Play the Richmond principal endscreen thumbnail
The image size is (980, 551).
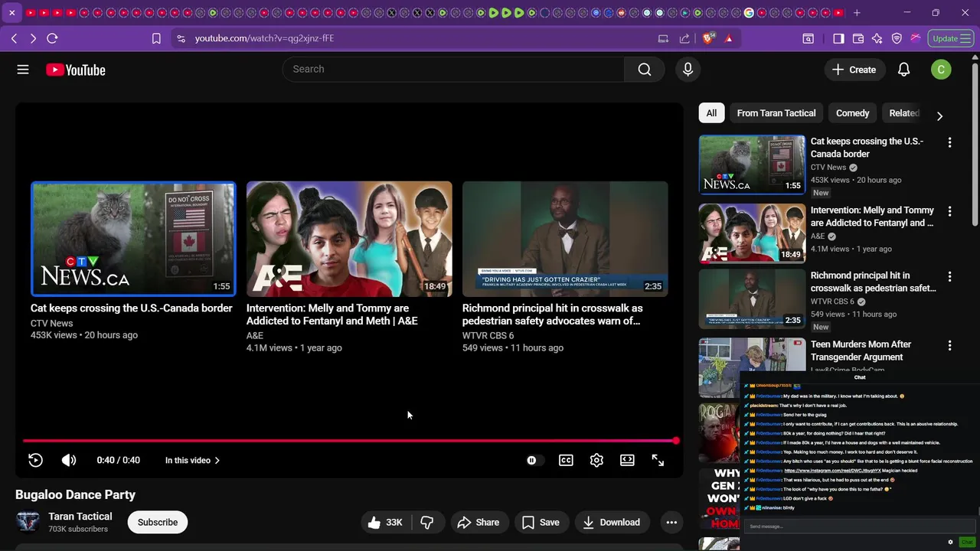click(565, 239)
